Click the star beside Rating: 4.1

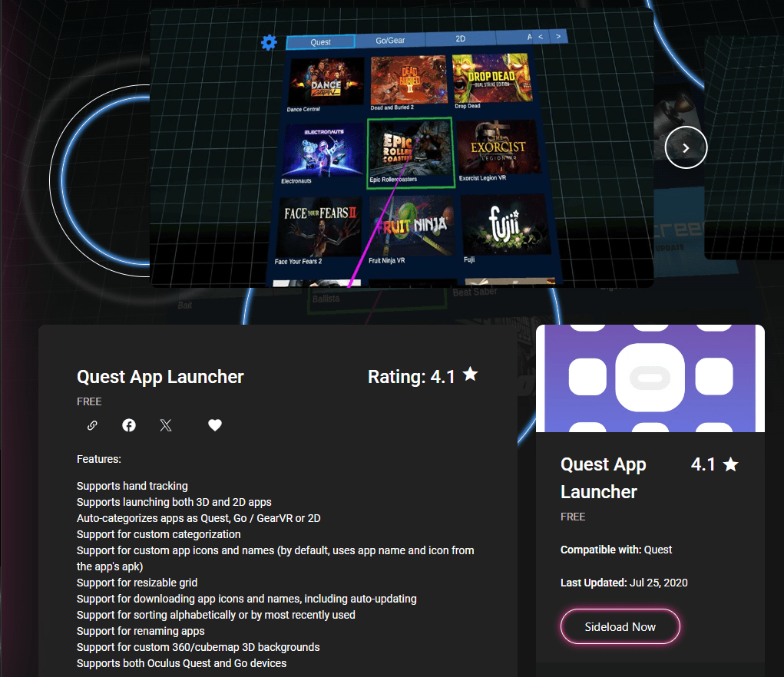470,375
